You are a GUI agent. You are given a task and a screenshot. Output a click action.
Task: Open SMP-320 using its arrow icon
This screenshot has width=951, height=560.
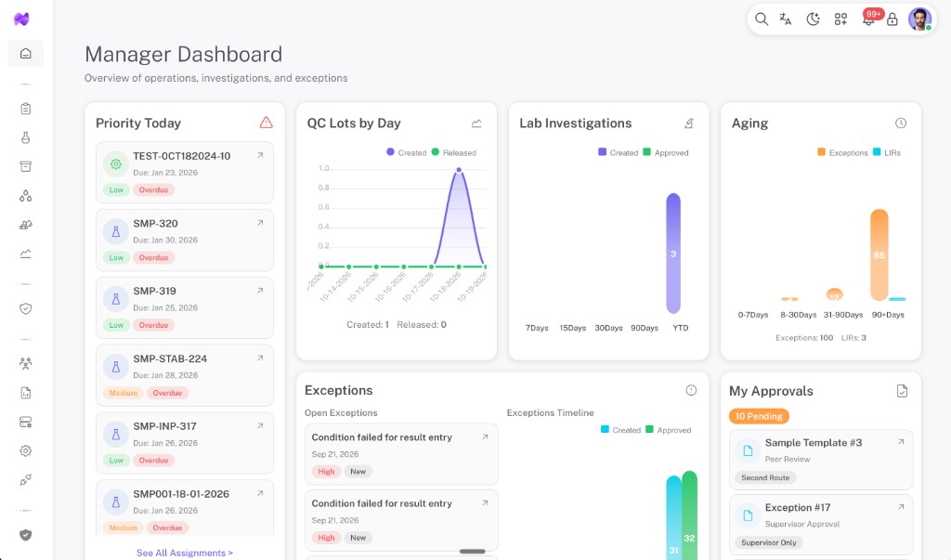click(260, 223)
